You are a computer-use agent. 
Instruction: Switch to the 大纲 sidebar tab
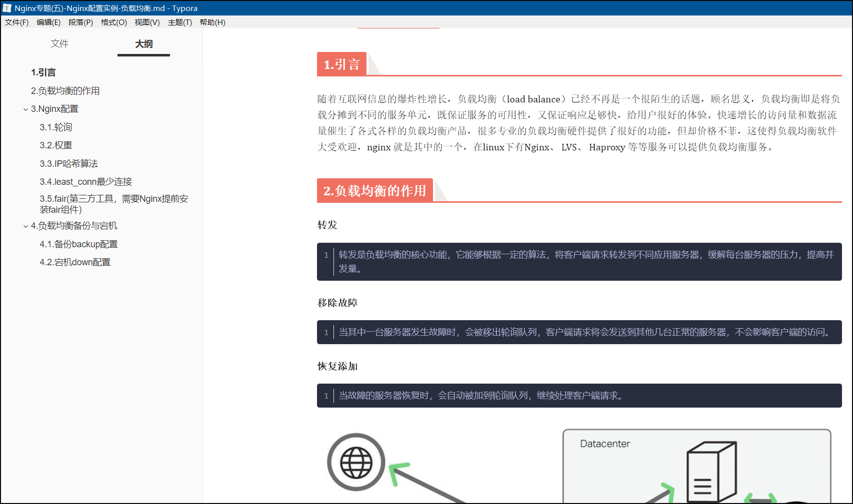pos(143,44)
